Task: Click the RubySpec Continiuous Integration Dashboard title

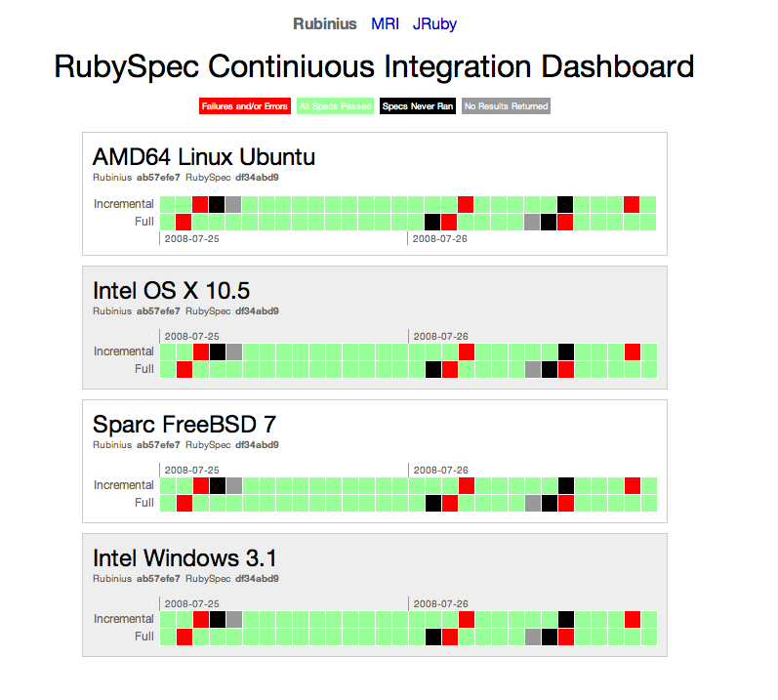Action: 374,66
